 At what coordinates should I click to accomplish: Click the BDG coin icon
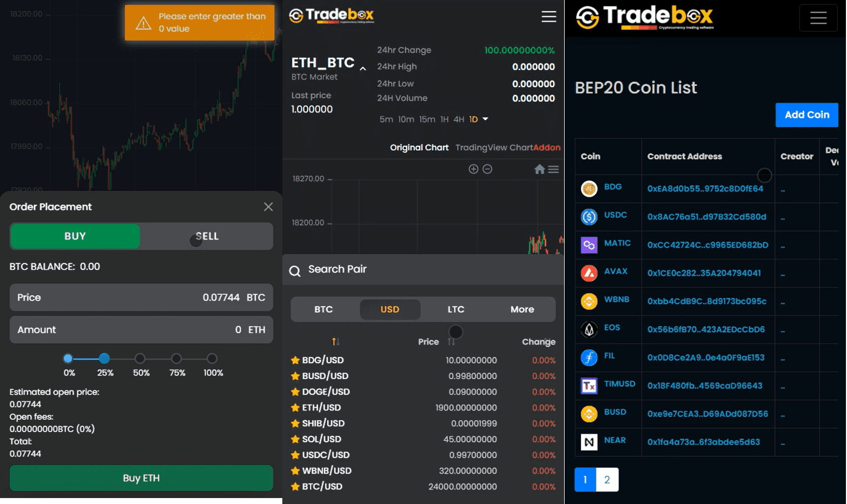589,189
